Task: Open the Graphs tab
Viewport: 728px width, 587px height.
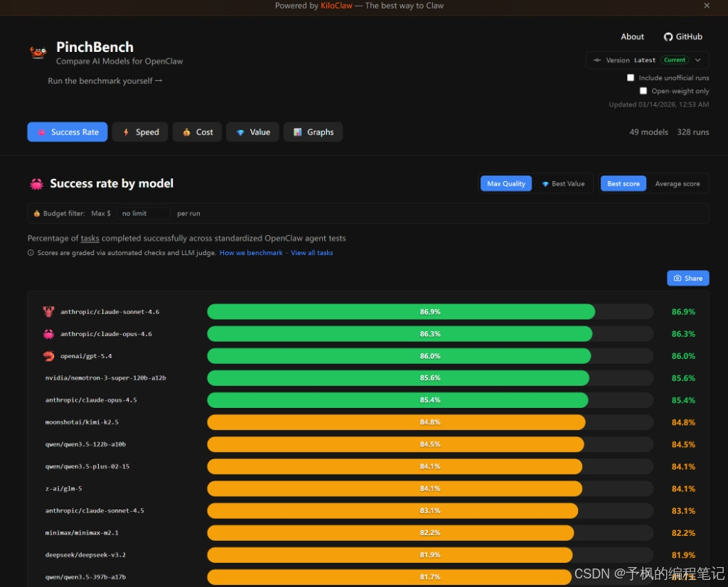Action: (314, 131)
